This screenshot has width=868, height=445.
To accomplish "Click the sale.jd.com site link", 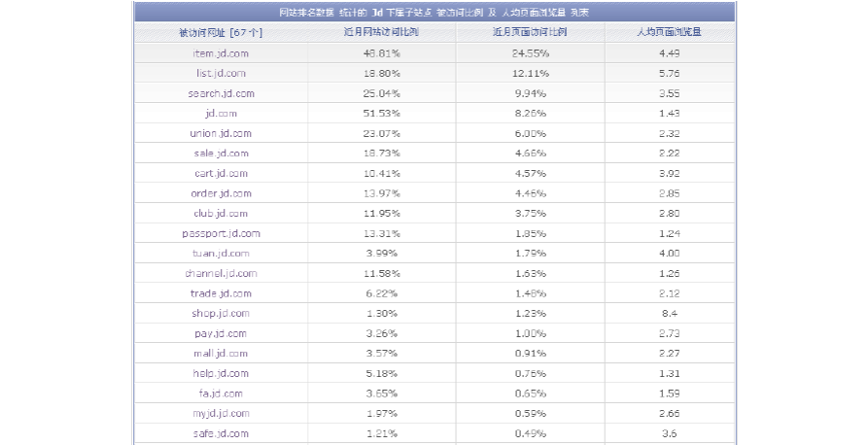I will point(221,154).
